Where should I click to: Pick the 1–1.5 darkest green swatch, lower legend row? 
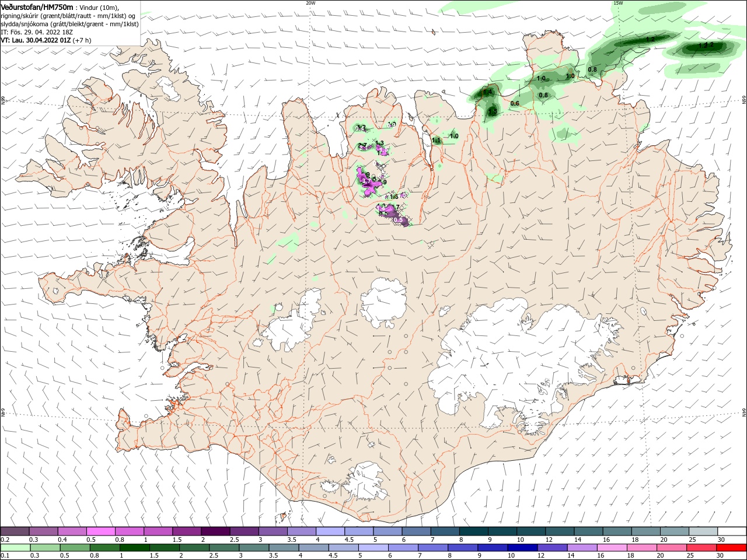pos(135,548)
